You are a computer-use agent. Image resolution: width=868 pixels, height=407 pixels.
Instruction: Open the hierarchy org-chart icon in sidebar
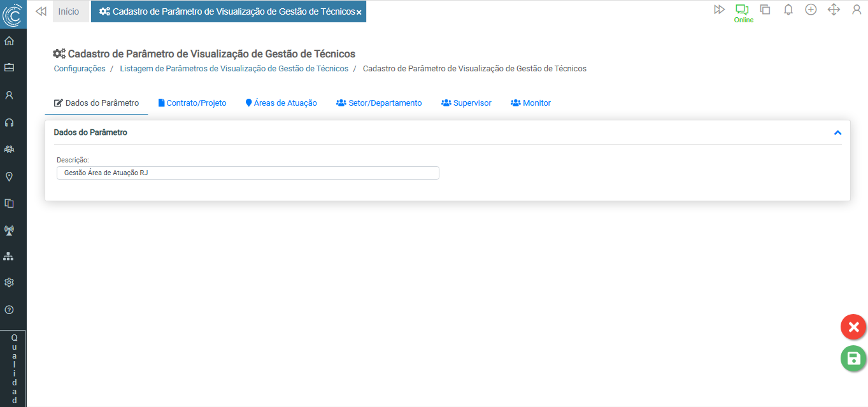point(9,256)
